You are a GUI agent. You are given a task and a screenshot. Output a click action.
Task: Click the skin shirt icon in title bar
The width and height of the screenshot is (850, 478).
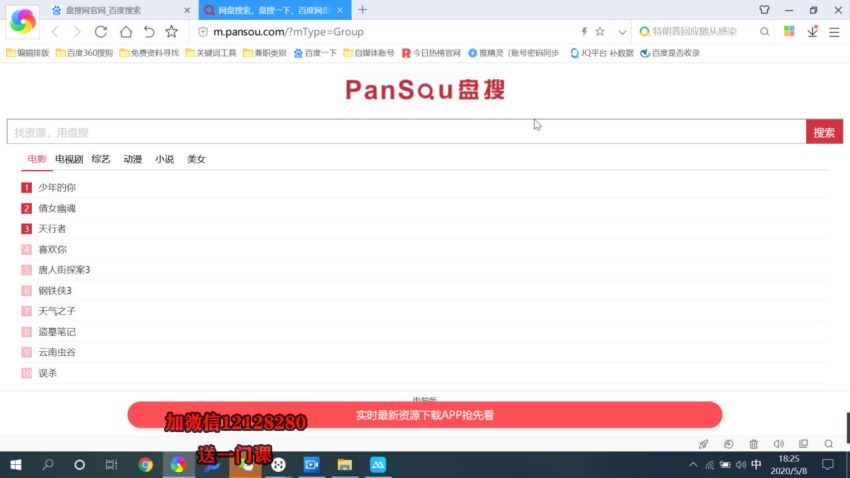[x=764, y=10]
